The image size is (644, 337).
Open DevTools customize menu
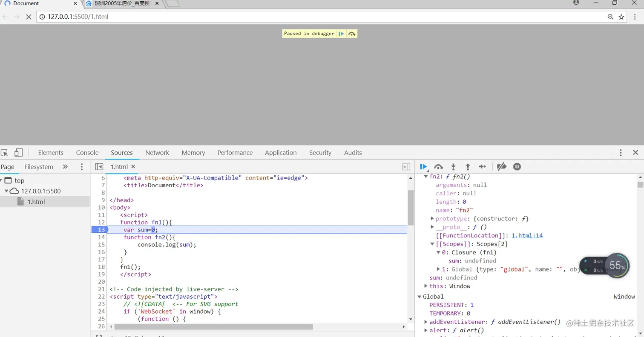(621, 153)
